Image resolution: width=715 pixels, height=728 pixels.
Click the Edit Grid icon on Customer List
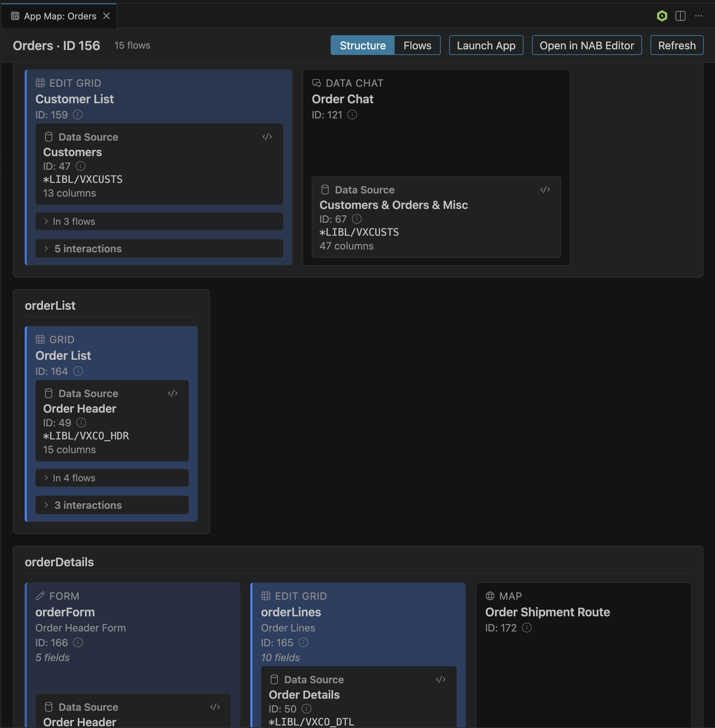coord(40,83)
